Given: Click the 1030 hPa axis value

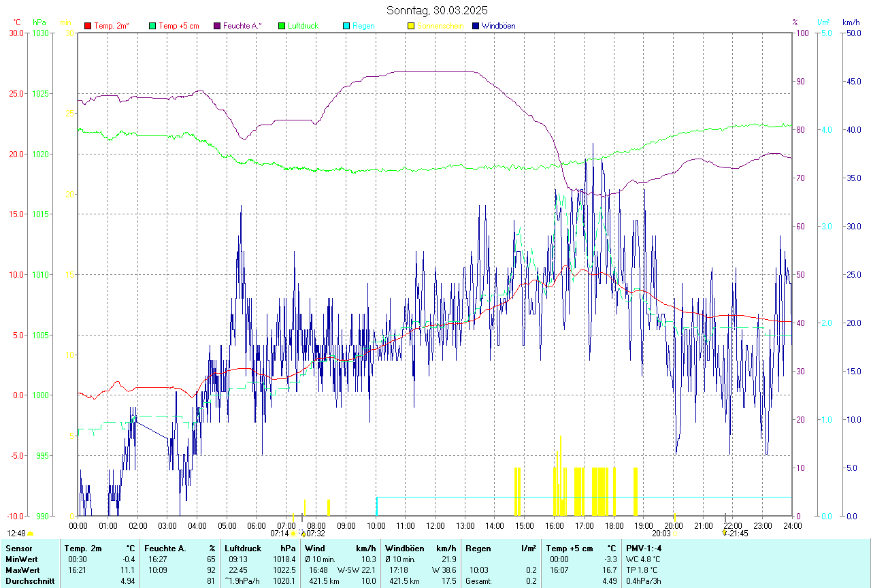Looking at the screenshot, I should 40,33.
